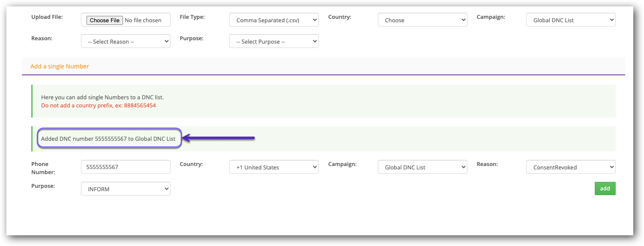
Task: Click the Add a single Number header
Action: pyautogui.click(x=60, y=66)
